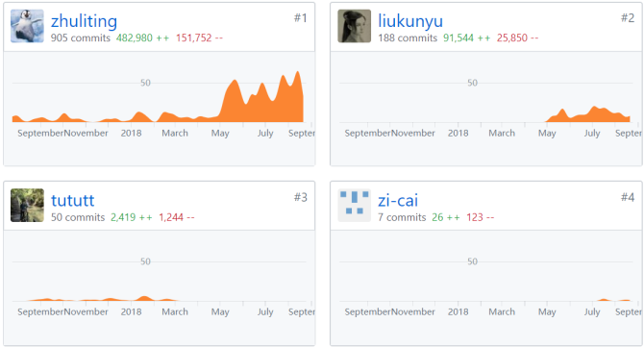
Task: Visit the tututt profile link
Action: [73, 200]
